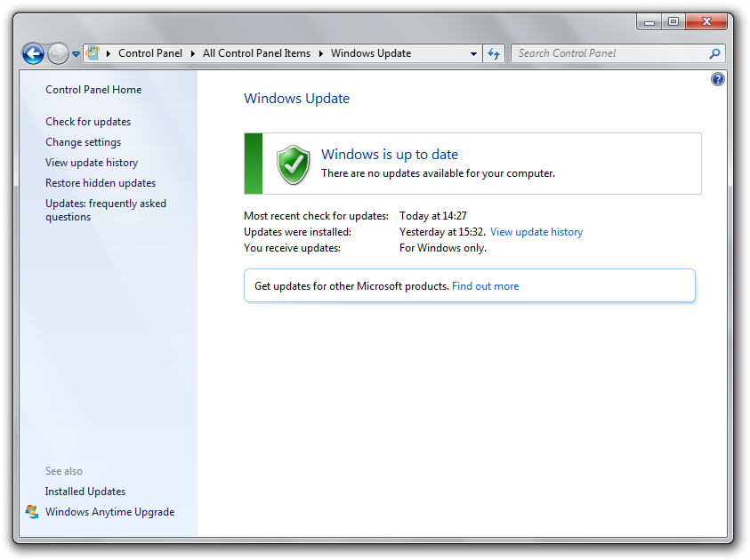Click the magnifier icon in the search box
This screenshot has width=750, height=560.
coord(714,53)
